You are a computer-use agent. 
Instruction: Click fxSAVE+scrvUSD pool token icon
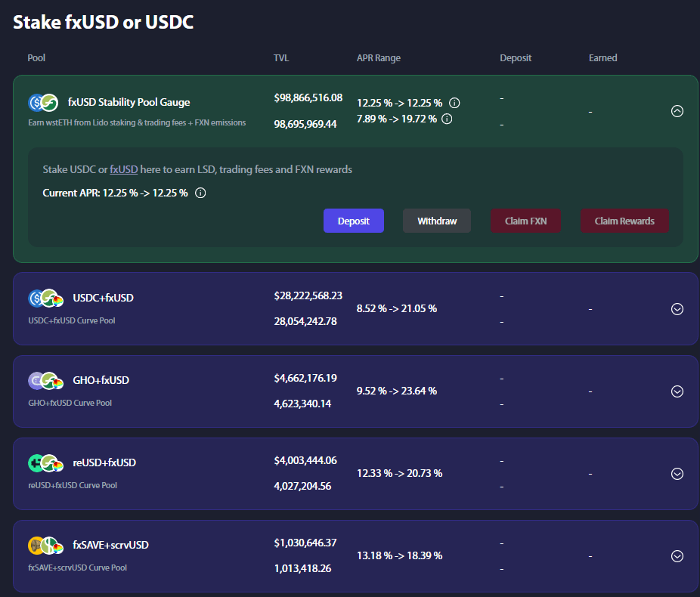point(45,546)
